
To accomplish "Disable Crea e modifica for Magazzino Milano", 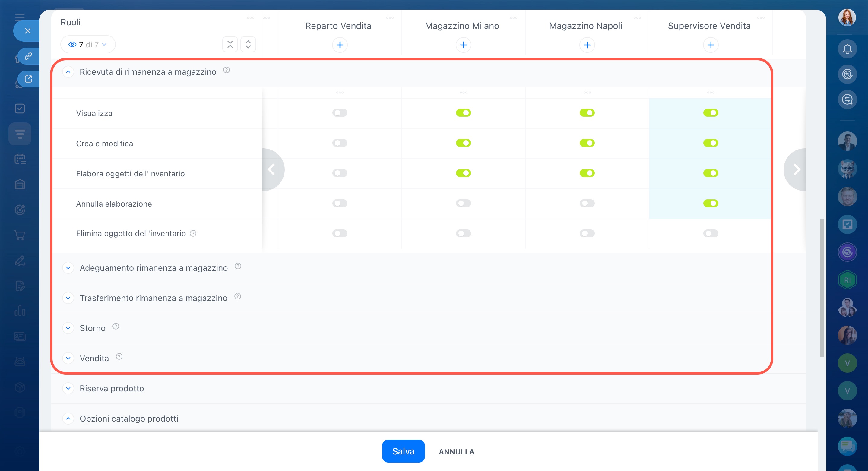I will (463, 143).
